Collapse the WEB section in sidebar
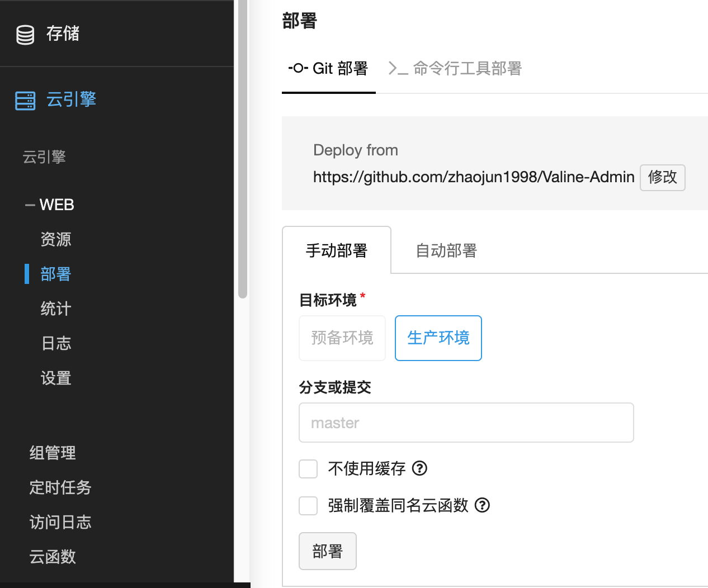708x588 pixels. [x=30, y=205]
